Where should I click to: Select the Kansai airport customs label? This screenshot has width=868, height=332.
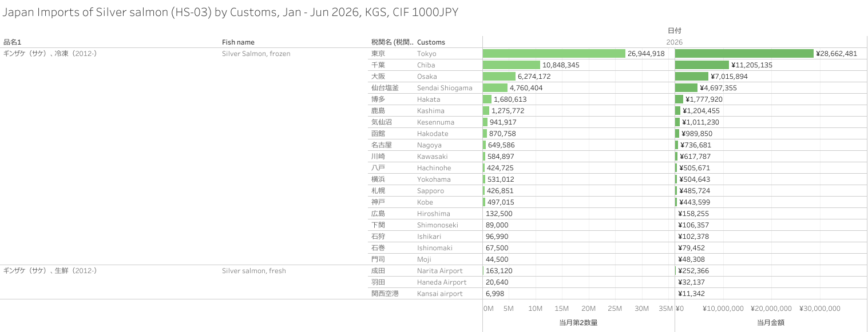pyautogui.click(x=439, y=294)
